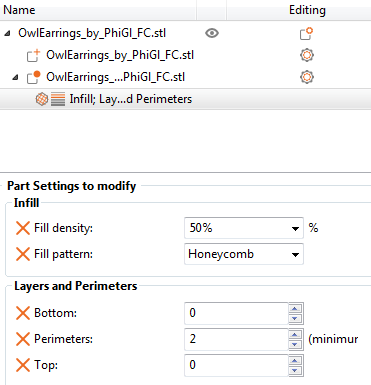Remove the Top layers override

pyautogui.click(x=23, y=365)
